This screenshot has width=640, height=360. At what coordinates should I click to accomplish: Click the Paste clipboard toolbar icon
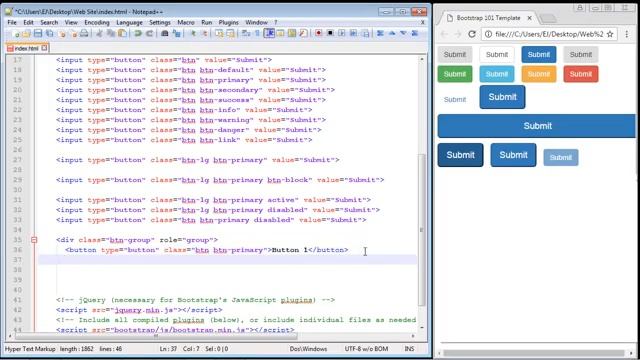(x=122, y=33)
